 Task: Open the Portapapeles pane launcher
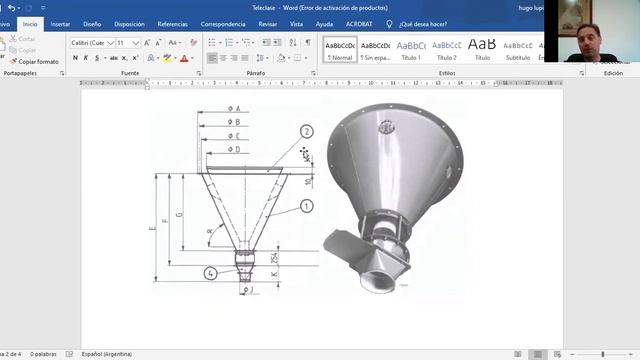click(x=62, y=73)
